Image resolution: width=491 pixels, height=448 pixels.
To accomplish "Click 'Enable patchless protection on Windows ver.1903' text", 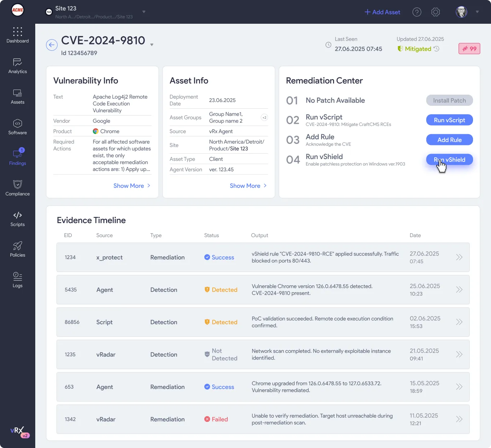I will [x=355, y=164].
